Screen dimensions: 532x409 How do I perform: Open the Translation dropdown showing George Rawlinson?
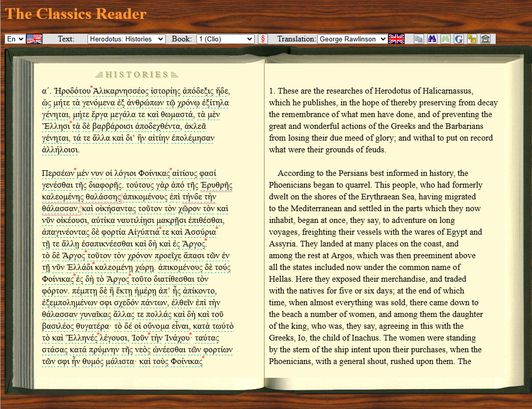(x=352, y=39)
